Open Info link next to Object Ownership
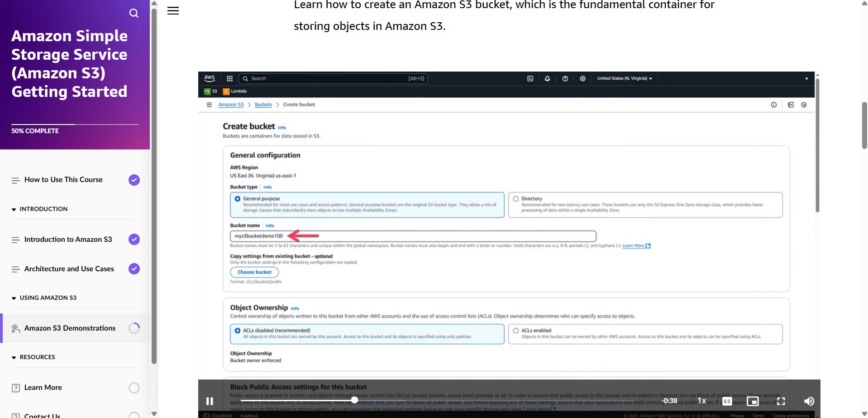Screen dimensions: 868x418 pos(295,308)
